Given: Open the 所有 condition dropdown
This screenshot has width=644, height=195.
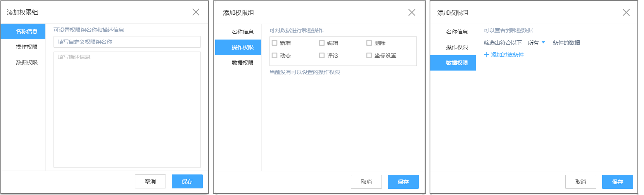Looking at the screenshot, I should (537, 43).
